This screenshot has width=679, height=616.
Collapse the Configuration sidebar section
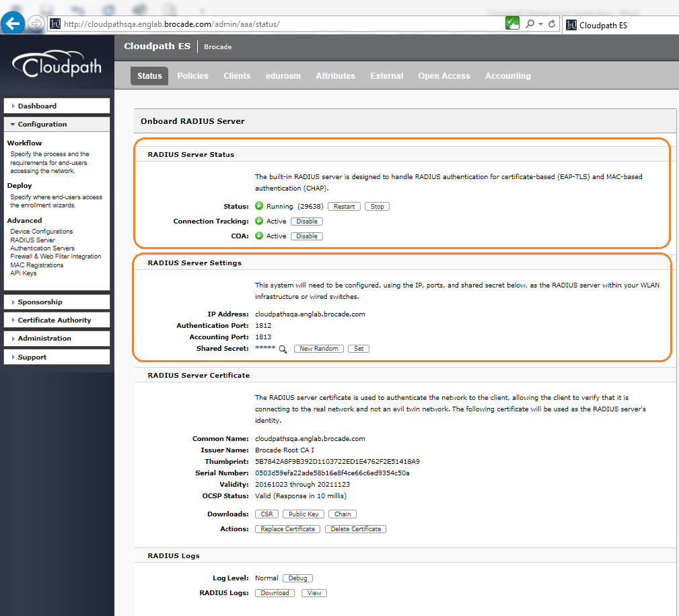pos(57,124)
